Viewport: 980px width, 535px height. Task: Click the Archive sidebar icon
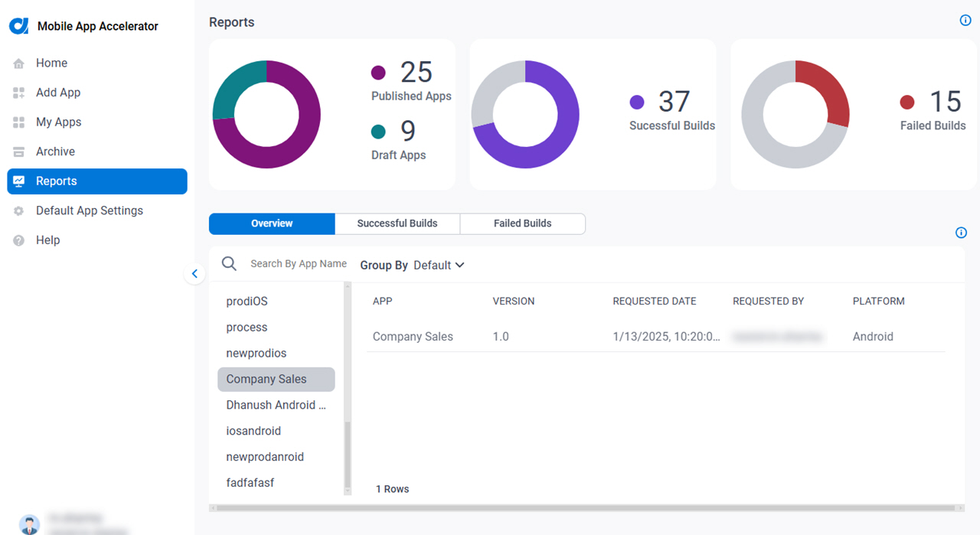[19, 152]
